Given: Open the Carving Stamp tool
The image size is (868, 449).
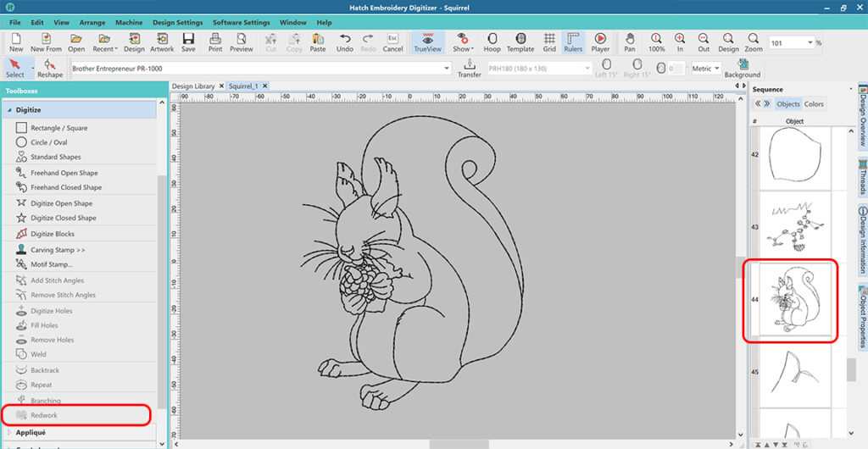Looking at the screenshot, I should pyautogui.click(x=58, y=250).
